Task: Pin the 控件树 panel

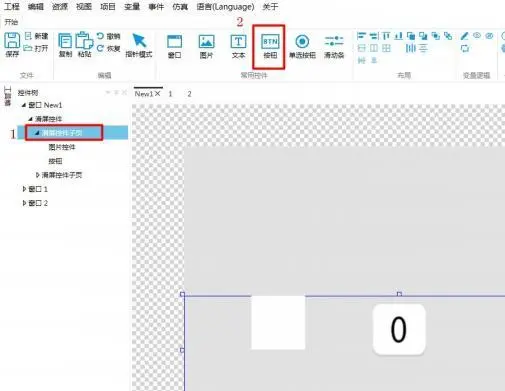Action: pos(116,92)
